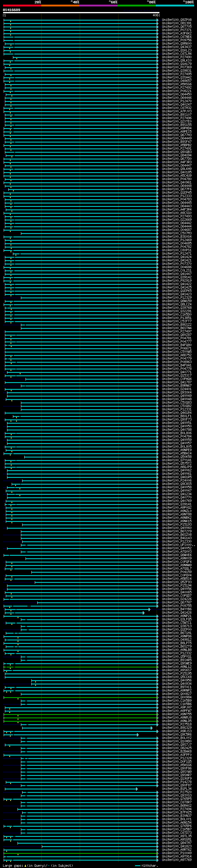Select the UniRef100_Q9LKI0 label

(x=176, y=61)
